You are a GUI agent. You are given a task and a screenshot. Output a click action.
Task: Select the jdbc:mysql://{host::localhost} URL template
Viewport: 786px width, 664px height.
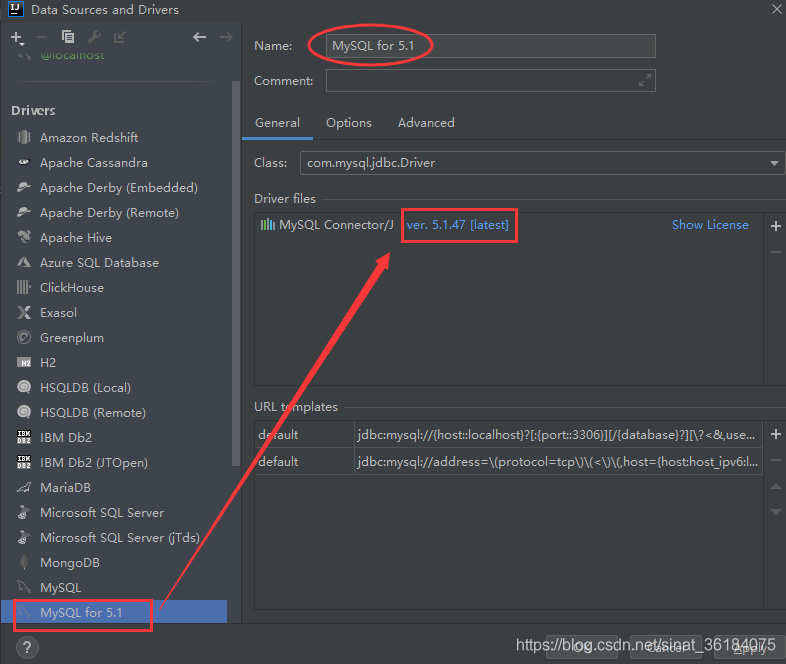pyautogui.click(x=556, y=434)
